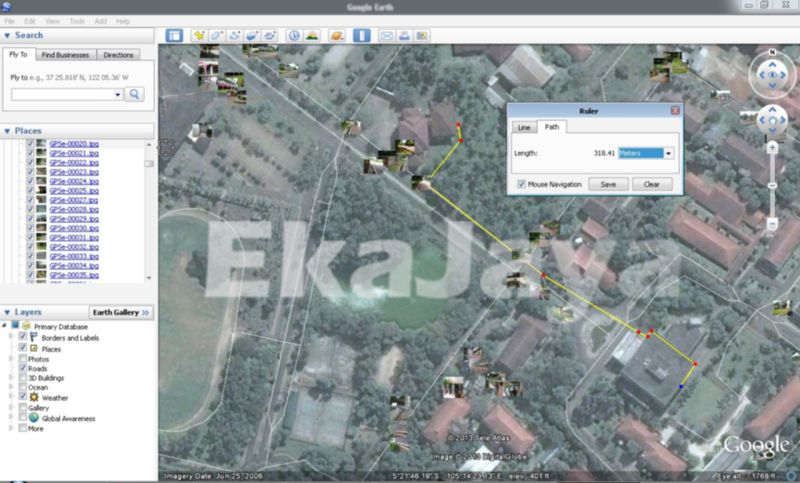The width and height of the screenshot is (800, 483).
Task: Open the Meters unit dropdown
Action: [x=669, y=153]
